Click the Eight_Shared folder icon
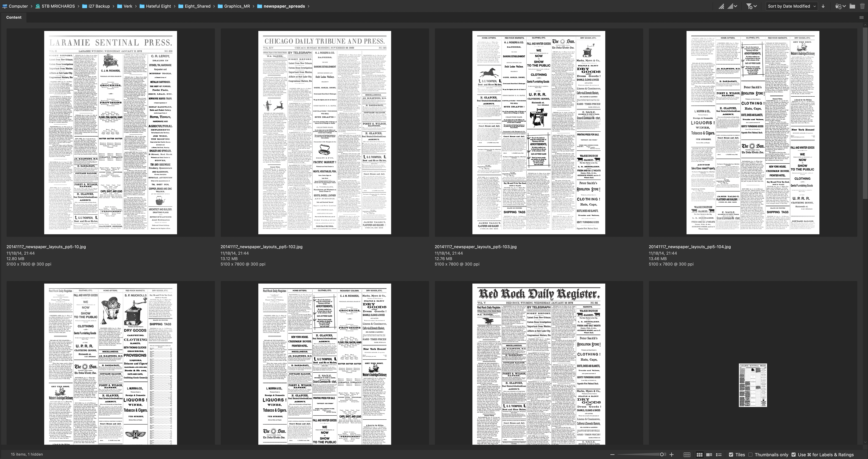This screenshot has height=459, width=868. (181, 6)
